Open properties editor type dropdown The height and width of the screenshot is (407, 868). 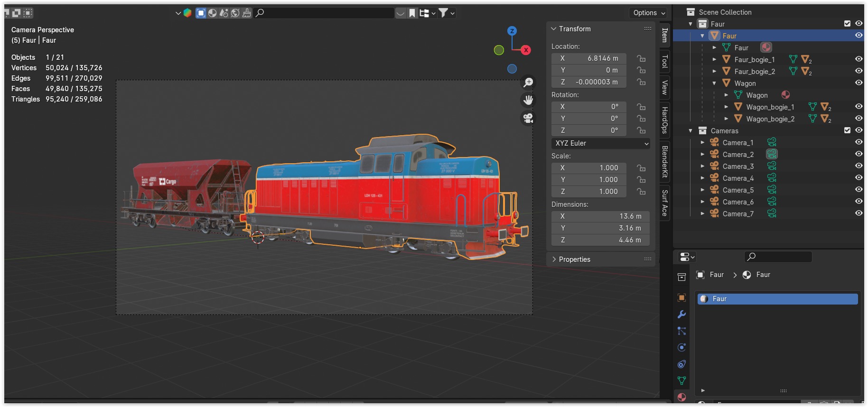(x=687, y=257)
